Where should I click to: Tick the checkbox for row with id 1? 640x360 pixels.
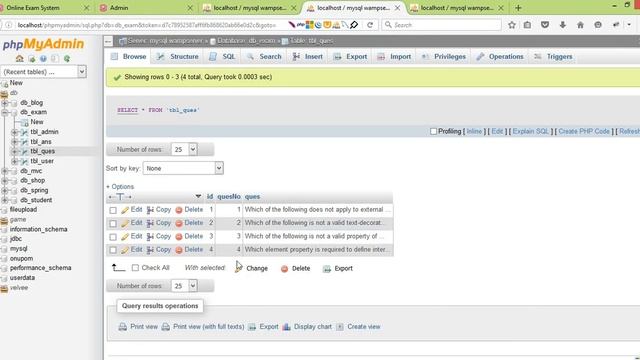(113, 210)
